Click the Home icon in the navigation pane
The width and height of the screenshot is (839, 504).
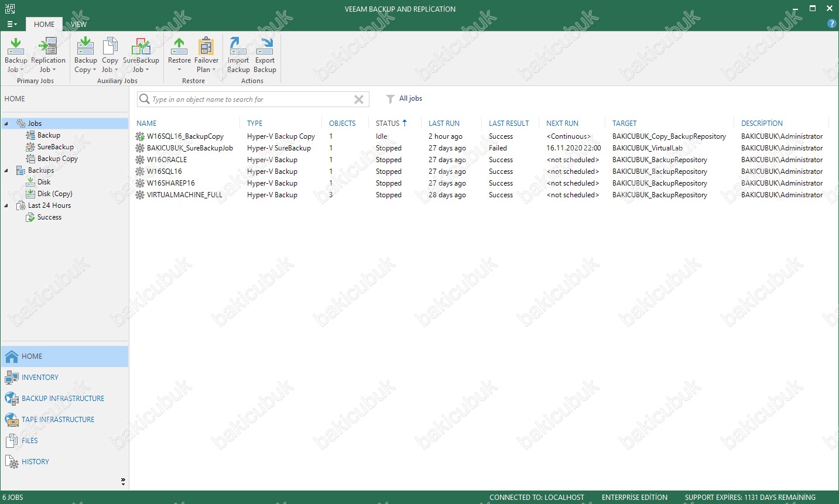tap(12, 356)
